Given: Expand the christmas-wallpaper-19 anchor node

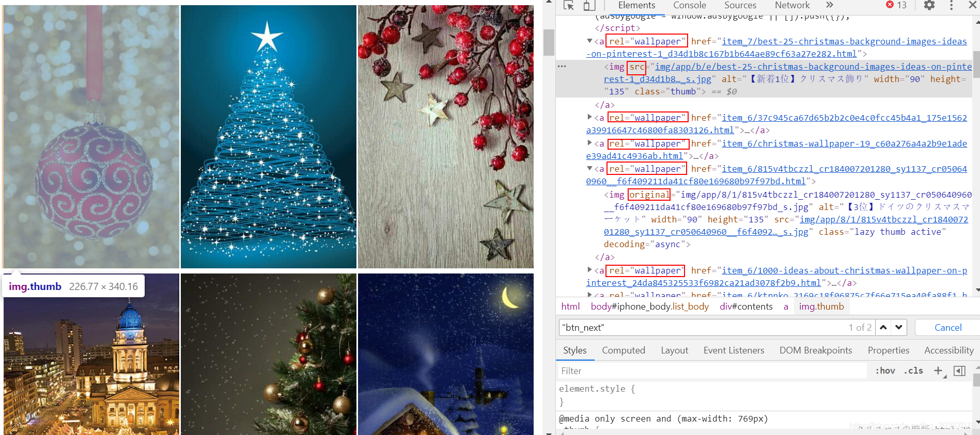Looking at the screenshot, I should [x=589, y=143].
